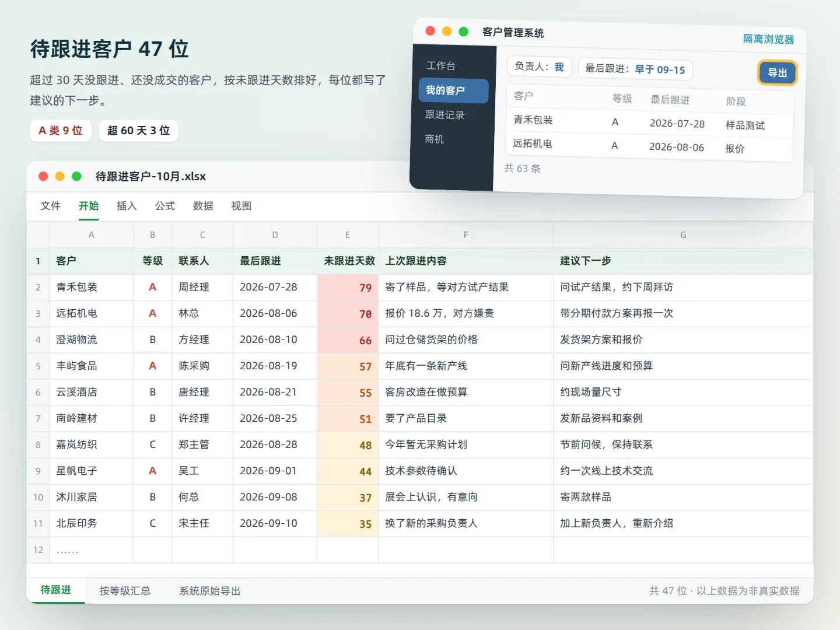Select the 待跟进 sheet tab
This screenshot has width=840, height=630.
tap(55, 590)
